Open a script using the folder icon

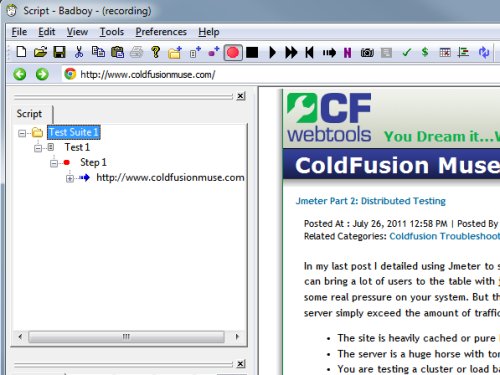pos(40,52)
